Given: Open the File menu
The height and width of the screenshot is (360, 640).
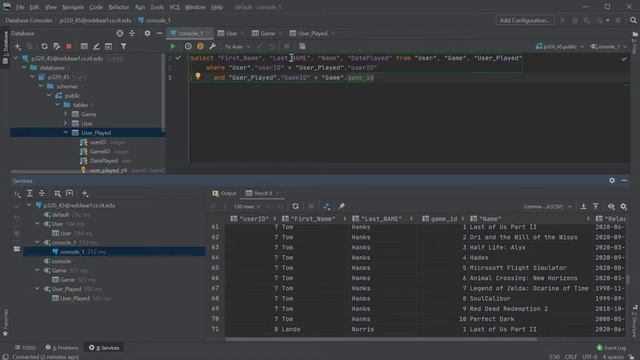Looking at the screenshot, I should (20, 7).
